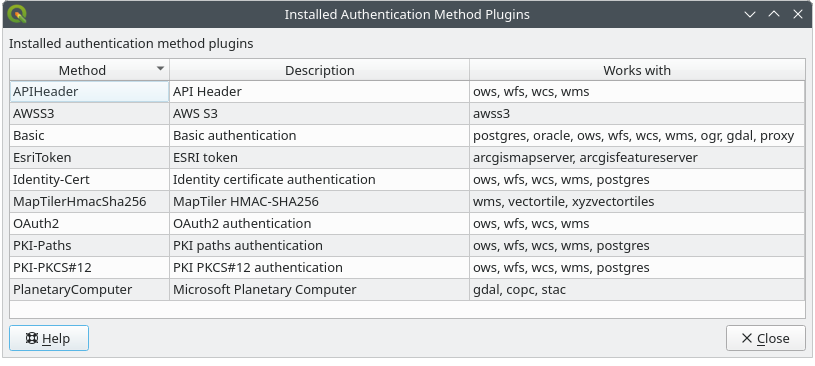Select the EsriToken method cell
Viewport: 815px width, 366px height.
[89, 158]
